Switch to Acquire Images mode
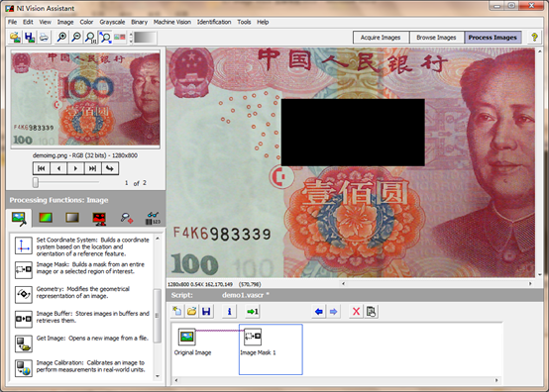Viewport: 549px width, 392px height. click(x=381, y=38)
